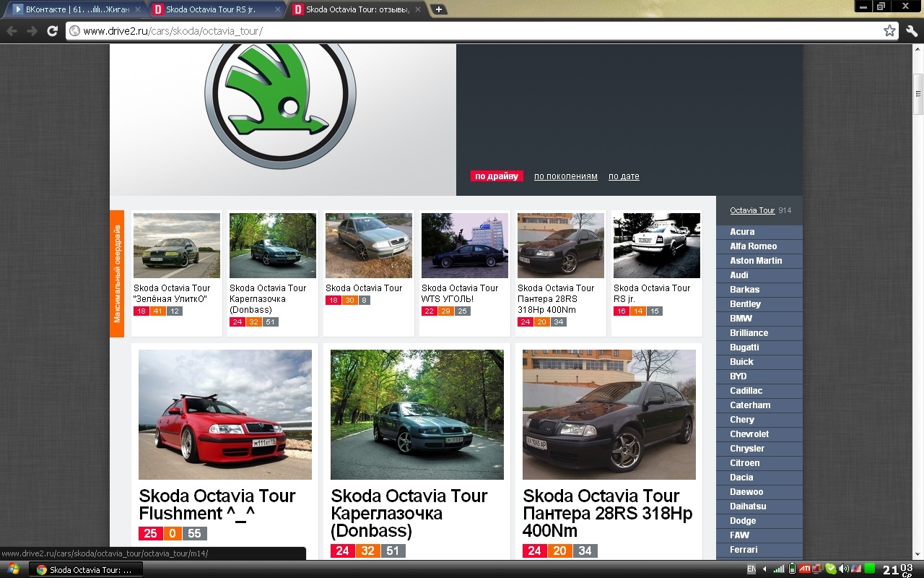Show hidden tray icons with the arrow

pyautogui.click(x=764, y=569)
